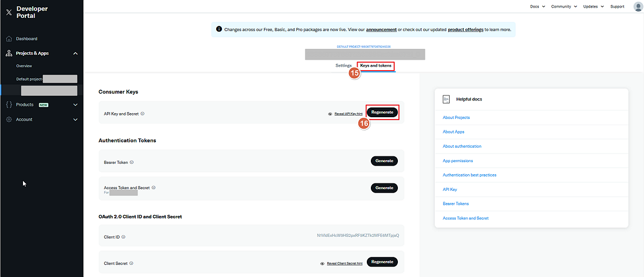The width and height of the screenshot is (644, 277).
Task: Open About authentication help doc
Action: tap(462, 146)
